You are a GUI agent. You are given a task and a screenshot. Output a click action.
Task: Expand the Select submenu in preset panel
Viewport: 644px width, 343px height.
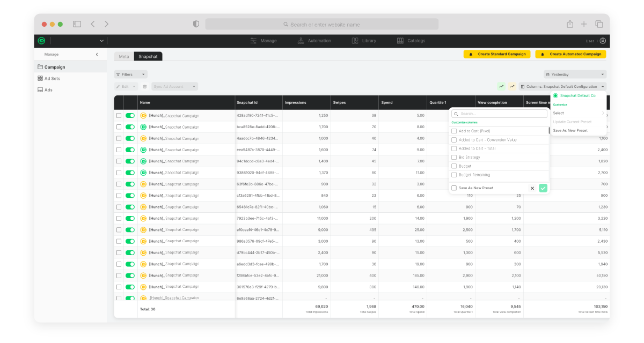[579, 113]
